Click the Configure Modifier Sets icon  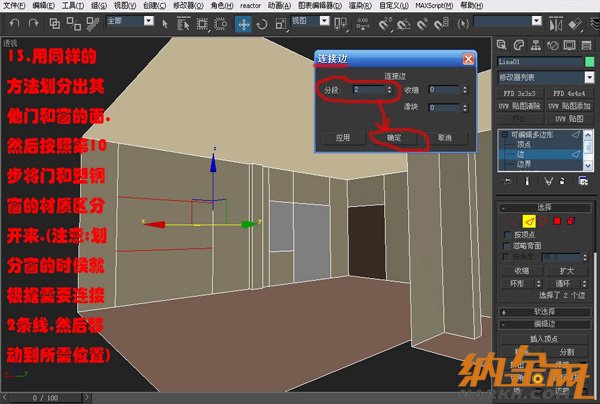[x=583, y=181]
